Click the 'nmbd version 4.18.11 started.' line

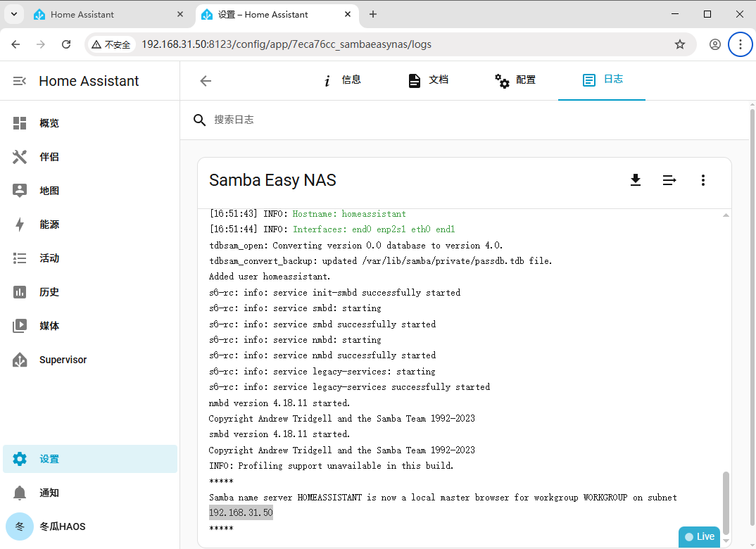tap(279, 403)
